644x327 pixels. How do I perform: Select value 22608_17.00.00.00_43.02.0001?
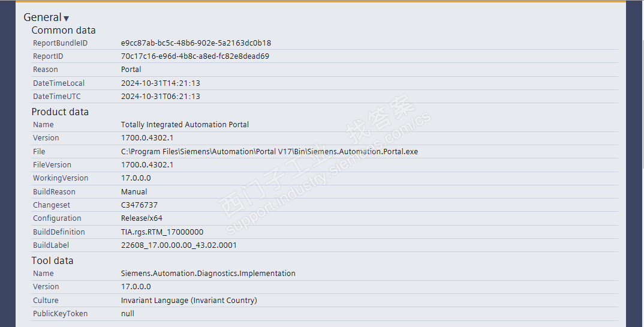tap(179, 245)
